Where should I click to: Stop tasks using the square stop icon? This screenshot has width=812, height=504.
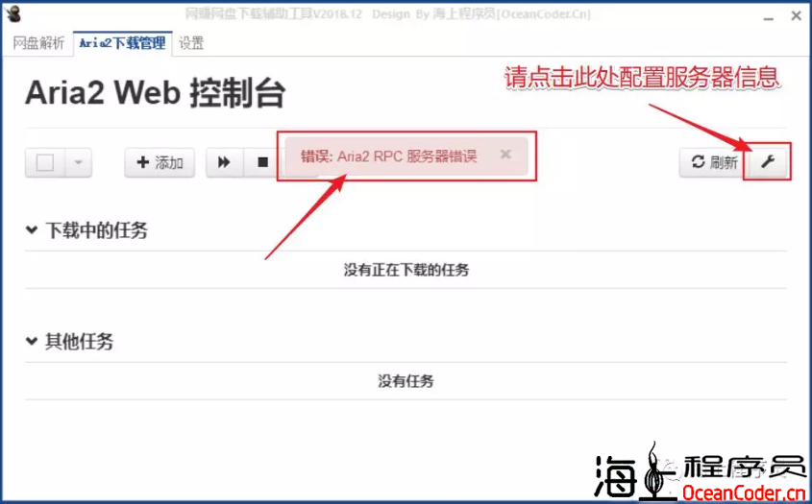pos(263,162)
